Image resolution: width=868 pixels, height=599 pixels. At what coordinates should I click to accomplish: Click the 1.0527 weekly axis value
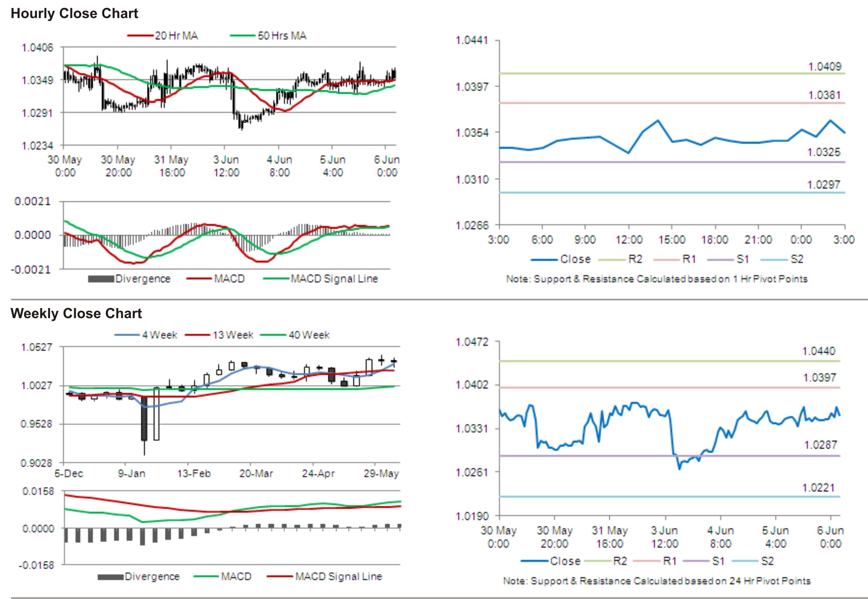(37, 347)
